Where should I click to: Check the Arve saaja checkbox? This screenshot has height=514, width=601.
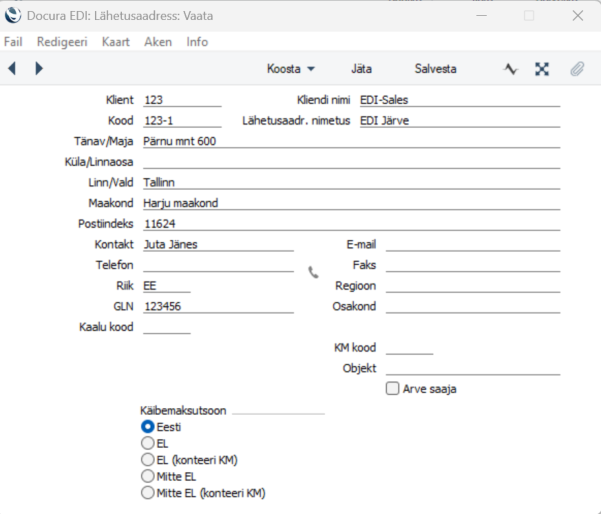[x=392, y=389]
